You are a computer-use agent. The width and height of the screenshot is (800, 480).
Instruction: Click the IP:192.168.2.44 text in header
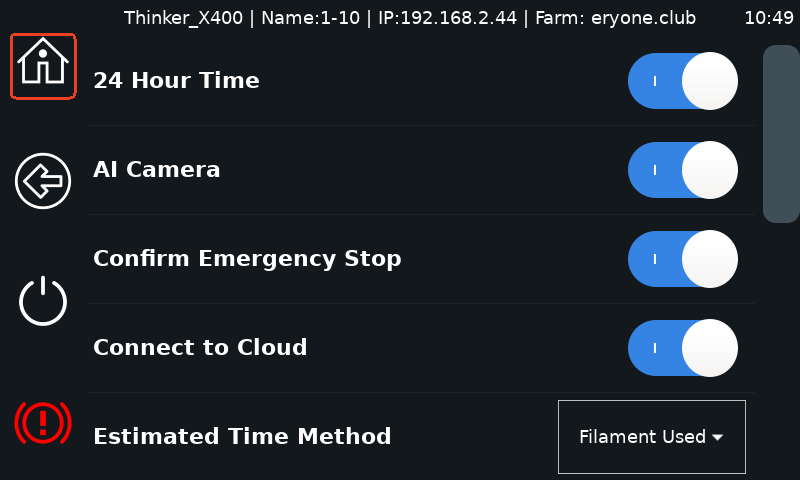click(447, 18)
